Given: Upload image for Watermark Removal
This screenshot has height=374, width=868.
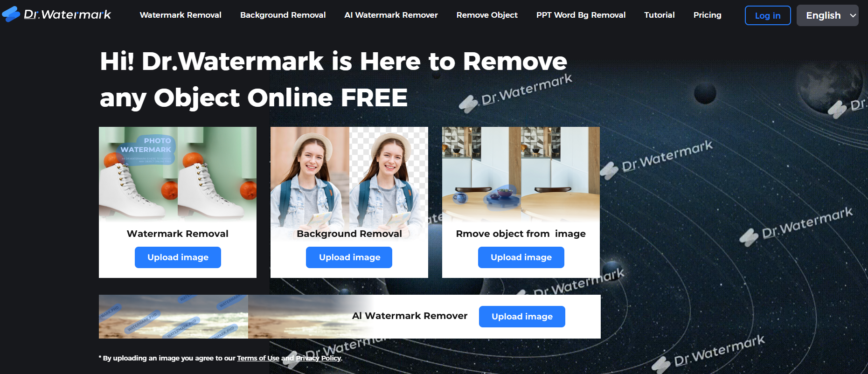Looking at the screenshot, I should point(178,257).
